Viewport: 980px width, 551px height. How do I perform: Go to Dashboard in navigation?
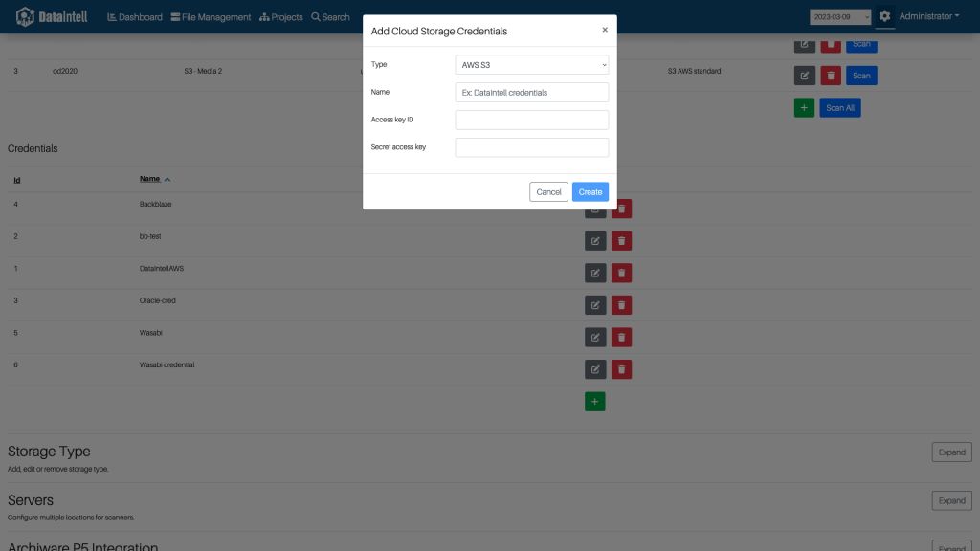click(x=134, y=17)
